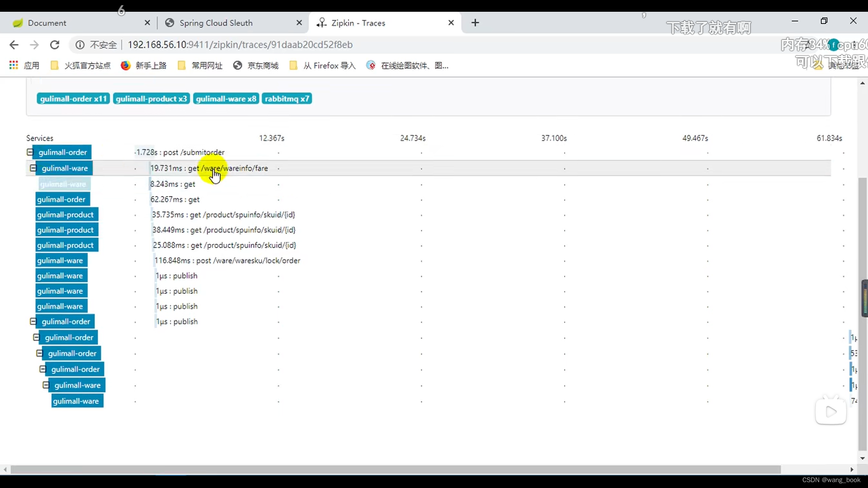Click the page refresh icon
Screen dimensions: 868x488
click(54, 45)
